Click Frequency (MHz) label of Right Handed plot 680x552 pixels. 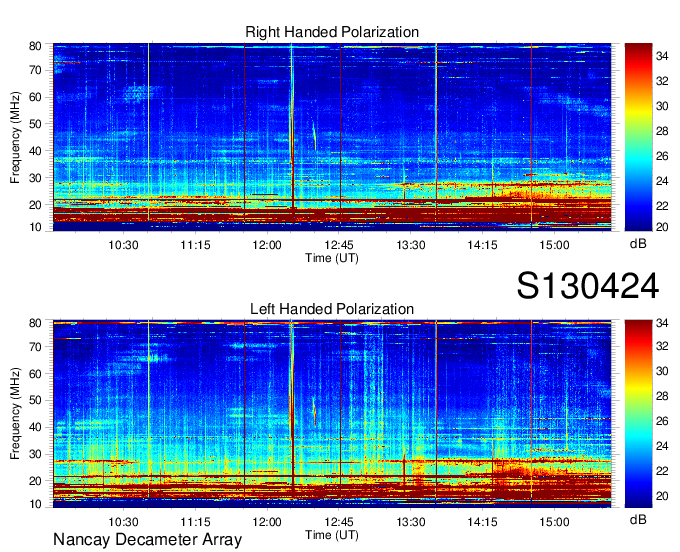click(15, 137)
